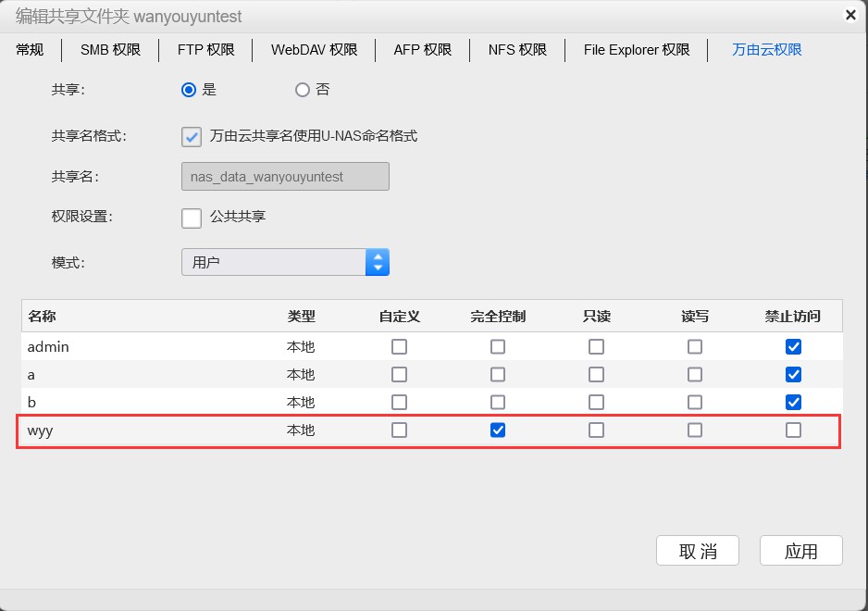868x611 pixels.
Task: Check 只读 for user wyy
Action: pyautogui.click(x=596, y=430)
